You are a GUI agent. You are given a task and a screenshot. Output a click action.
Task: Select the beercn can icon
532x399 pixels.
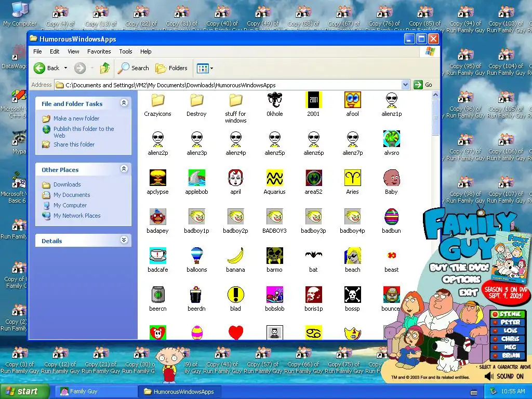click(x=158, y=295)
